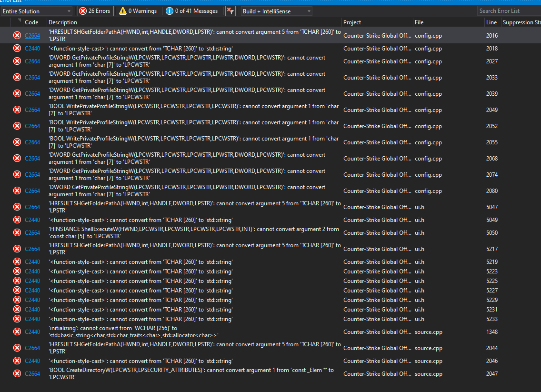
Task: Sort by the Project column header
Action: pos(352,22)
